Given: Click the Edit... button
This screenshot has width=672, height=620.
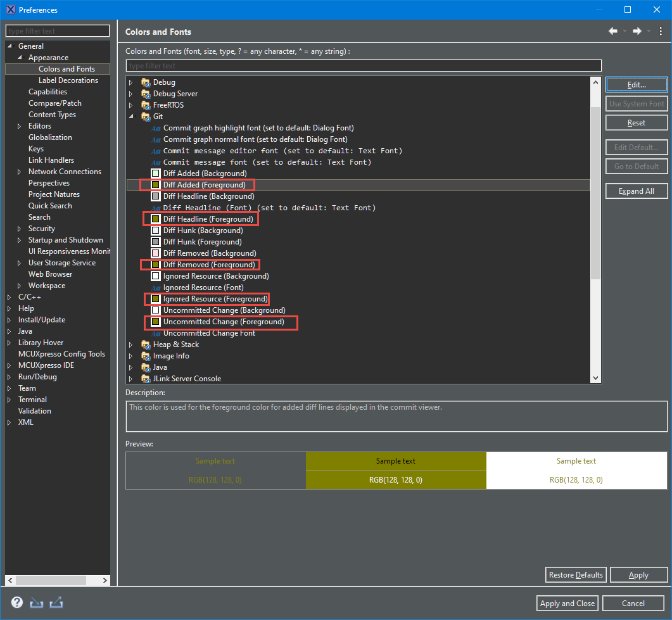Looking at the screenshot, I should coord(637,84).
